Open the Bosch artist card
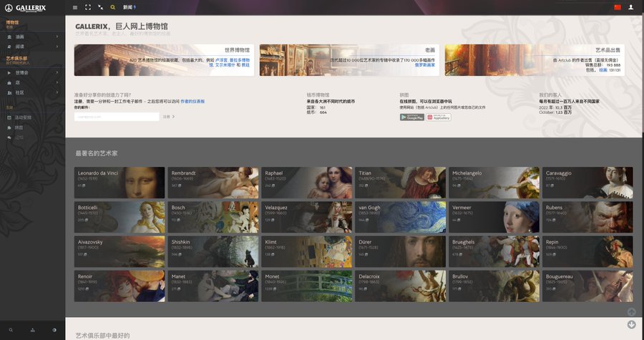This screenshot has height=340, width=644. point(213,217)
